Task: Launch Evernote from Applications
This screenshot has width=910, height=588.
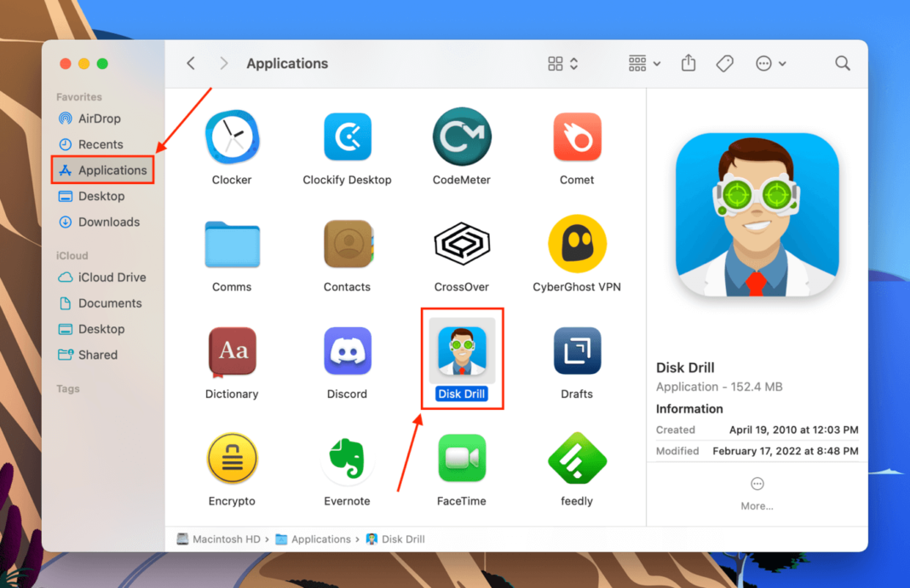Action: (x=347, y=458)
